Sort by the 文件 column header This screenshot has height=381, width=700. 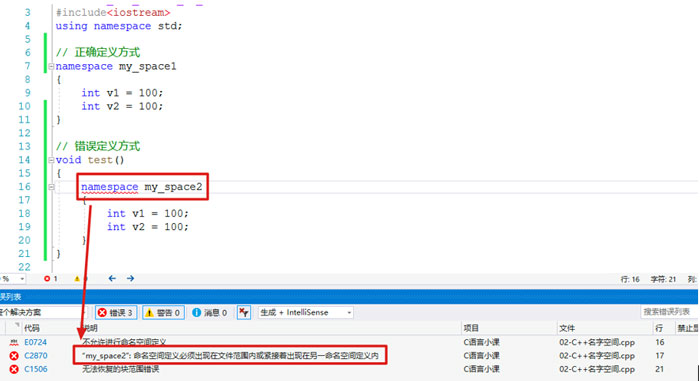[567, 328]
